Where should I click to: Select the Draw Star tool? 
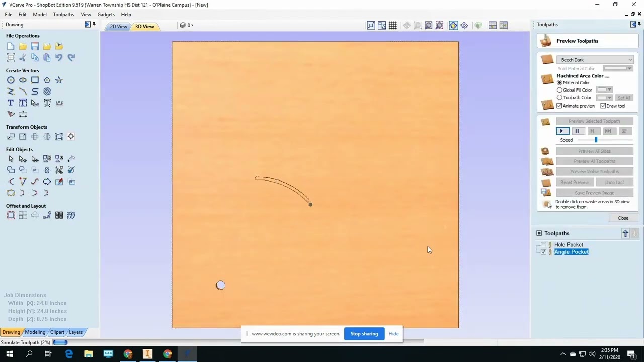click(59, 80)
